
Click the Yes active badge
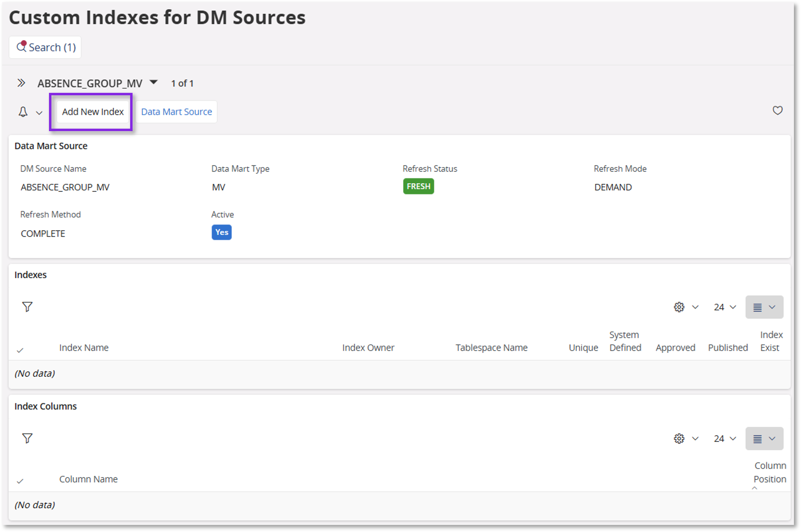pyautogui.click(x=222, y=232)
